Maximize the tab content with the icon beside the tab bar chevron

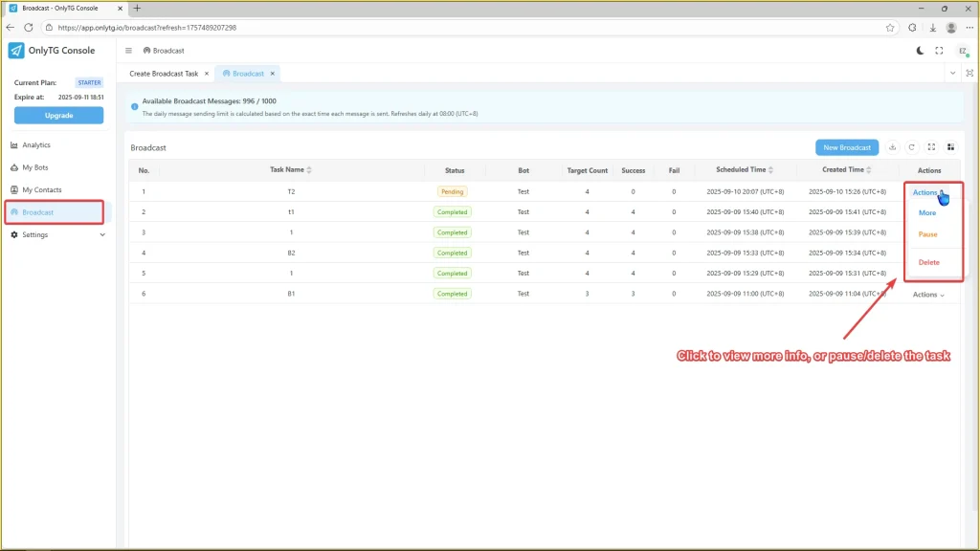[970, 73]
